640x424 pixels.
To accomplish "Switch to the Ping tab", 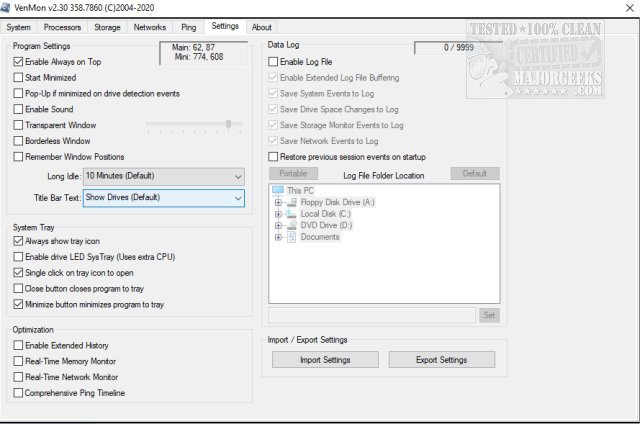I will pos(189,27).
